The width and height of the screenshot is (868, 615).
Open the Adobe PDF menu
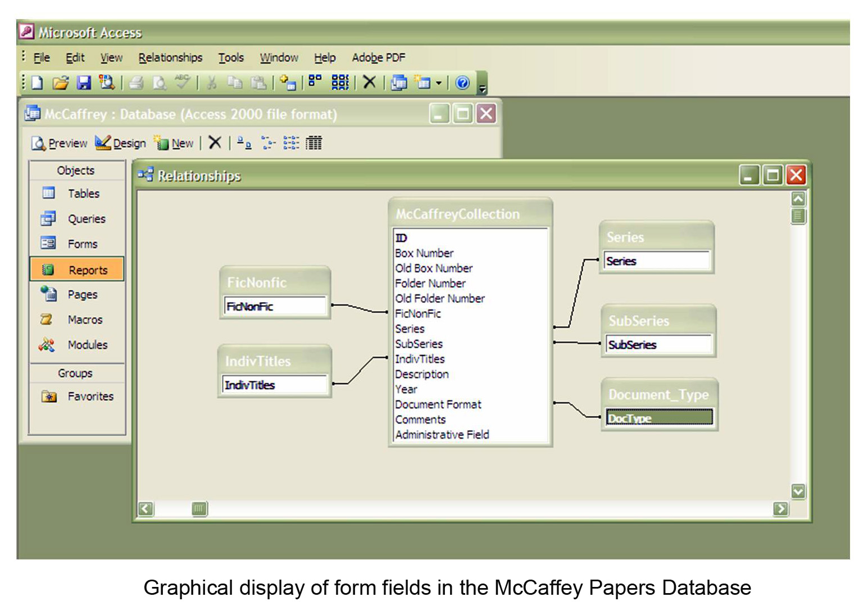point(378,57)
